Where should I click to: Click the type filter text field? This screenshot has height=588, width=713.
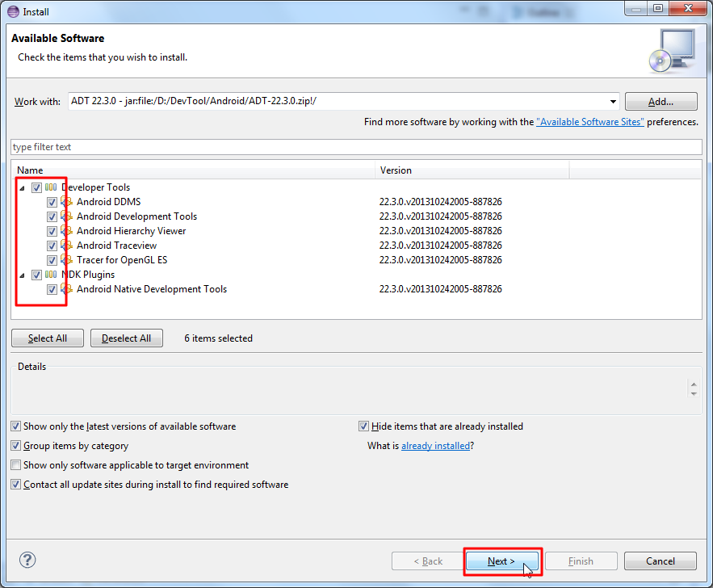click(x=357, y=147)
